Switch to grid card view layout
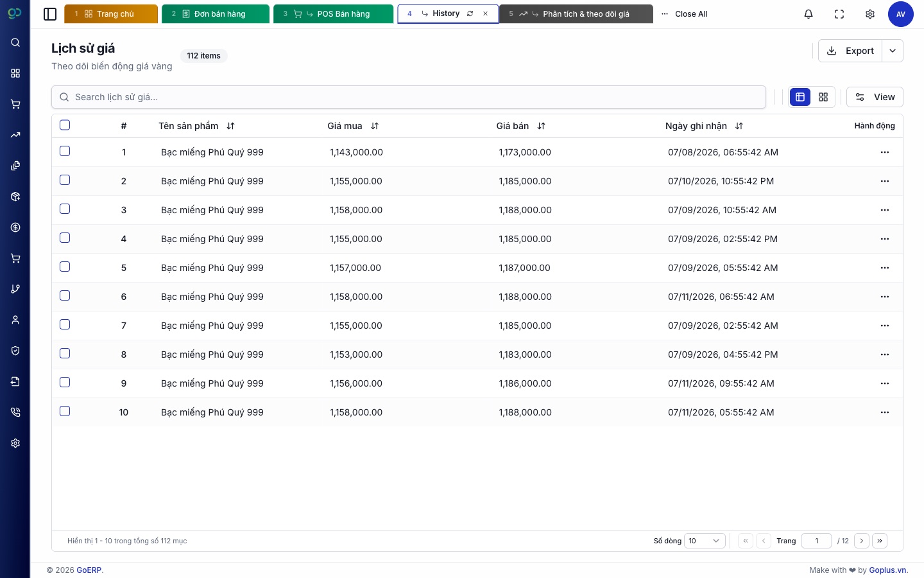The width and height of the screenshot is (924, 578). (823, 97)
